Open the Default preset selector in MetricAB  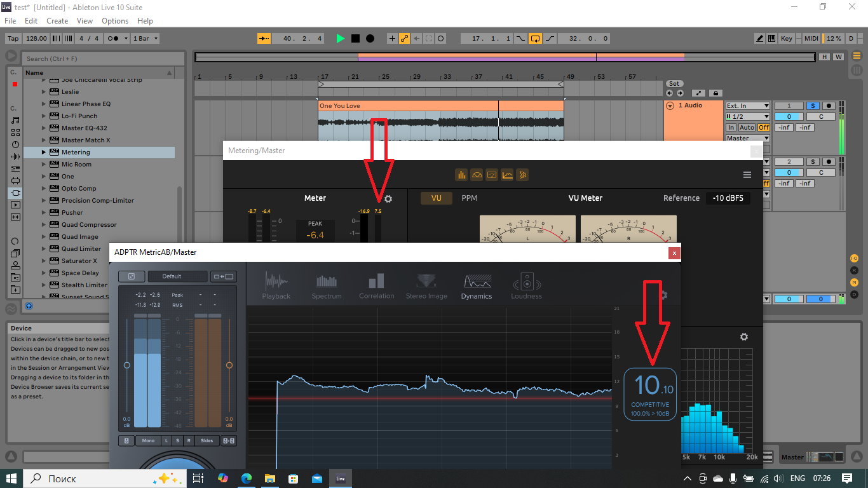(x=177, y=276)
